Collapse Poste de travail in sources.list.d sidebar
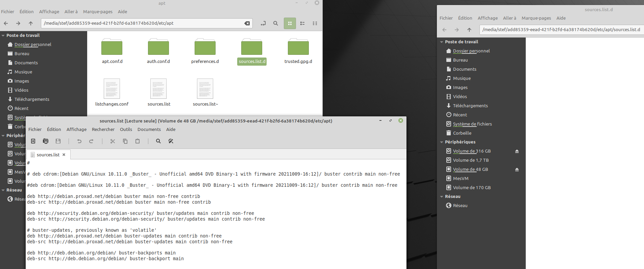This screenshot has height=269, width=644. (442, 42)
